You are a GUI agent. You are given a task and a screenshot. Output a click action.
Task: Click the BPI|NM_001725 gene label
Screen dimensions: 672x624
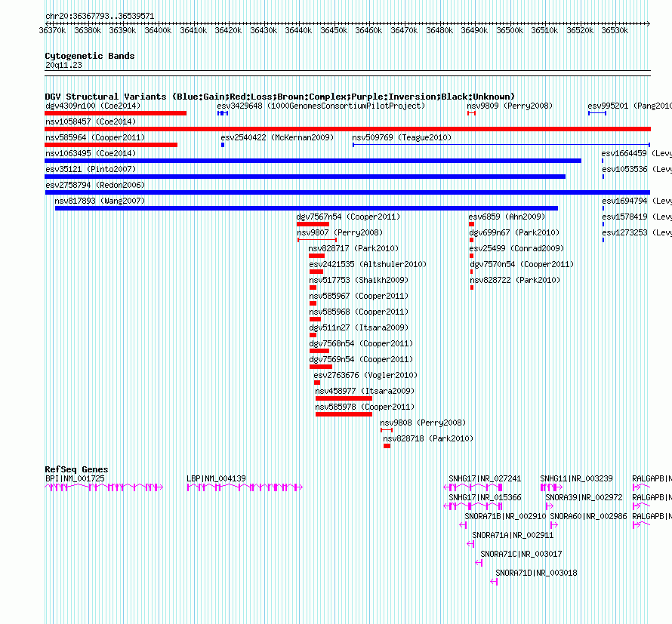(75, 478)
